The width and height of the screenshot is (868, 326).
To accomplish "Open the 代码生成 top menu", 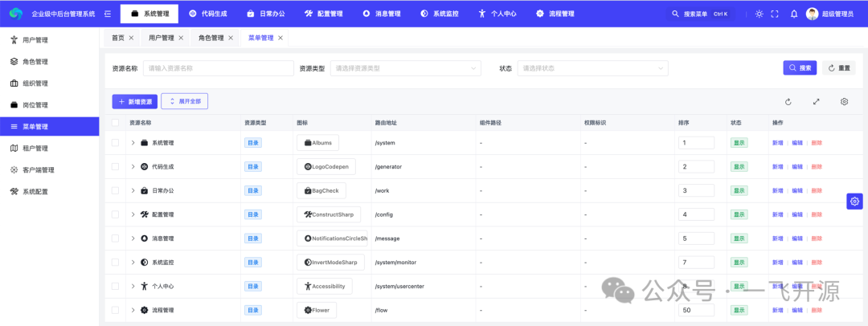I will 207,14.
